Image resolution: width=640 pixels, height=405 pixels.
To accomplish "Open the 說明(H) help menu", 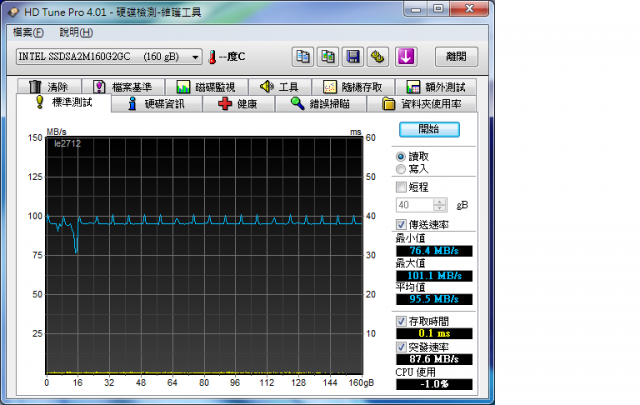I will tap(76, 32).
